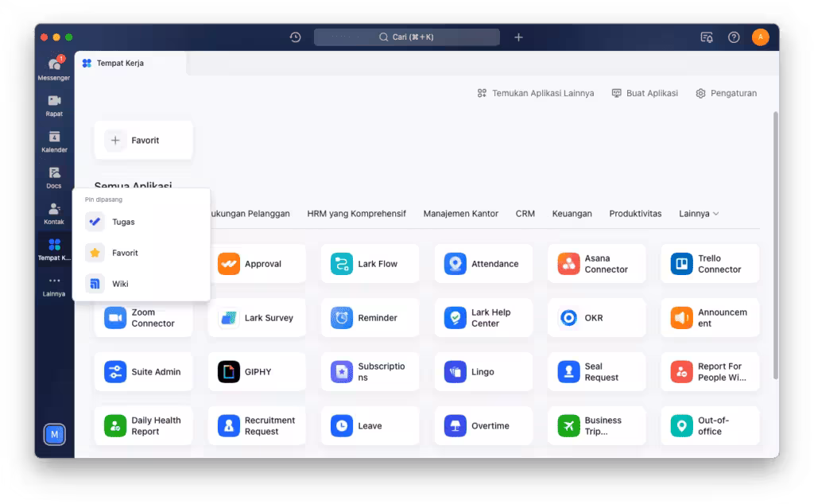Screen dimensions: 814x504
Task: Open the Daily Health Report app
Action: [x=144, y=425]
